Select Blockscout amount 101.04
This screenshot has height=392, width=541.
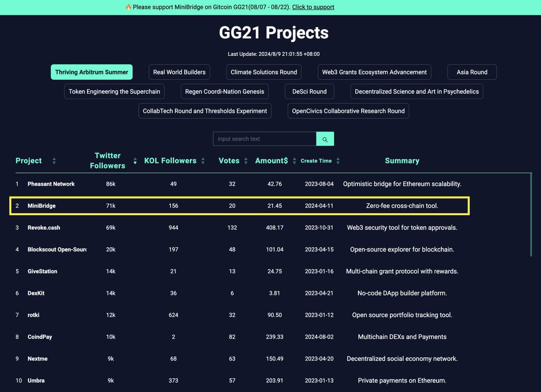tap(274, 250)
